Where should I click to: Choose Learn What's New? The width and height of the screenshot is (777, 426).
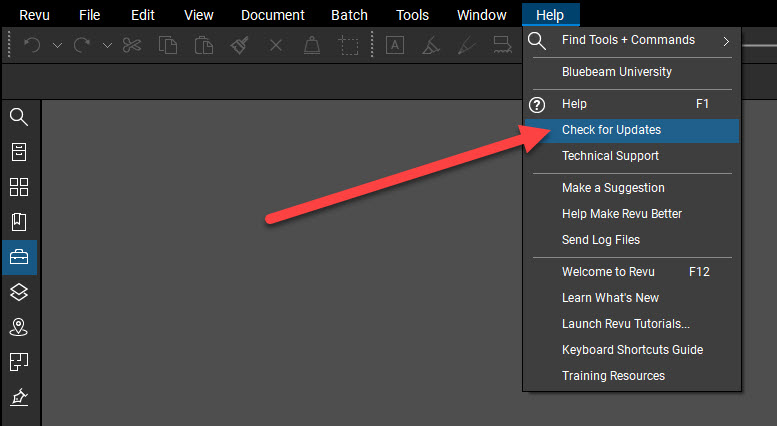click(632, 298)
